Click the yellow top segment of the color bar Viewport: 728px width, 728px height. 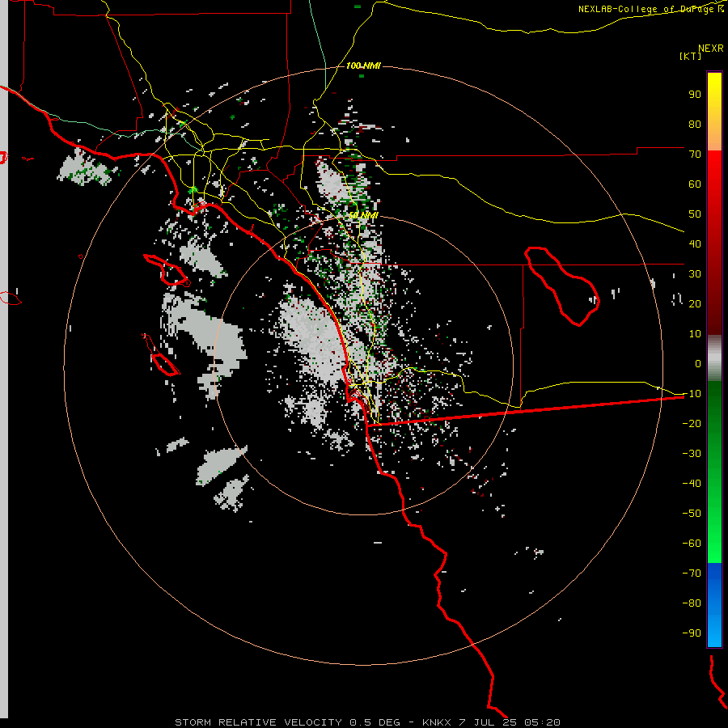(714, 112)
